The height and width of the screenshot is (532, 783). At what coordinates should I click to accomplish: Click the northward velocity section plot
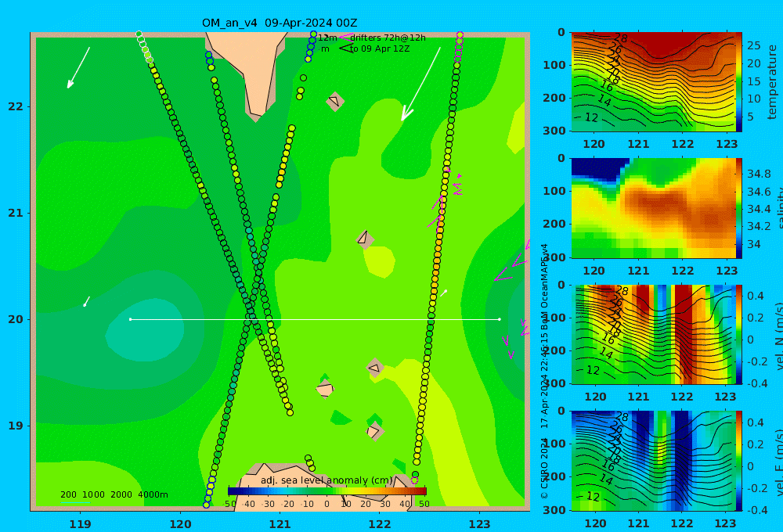pyautogui.click(x=653, y=334)
